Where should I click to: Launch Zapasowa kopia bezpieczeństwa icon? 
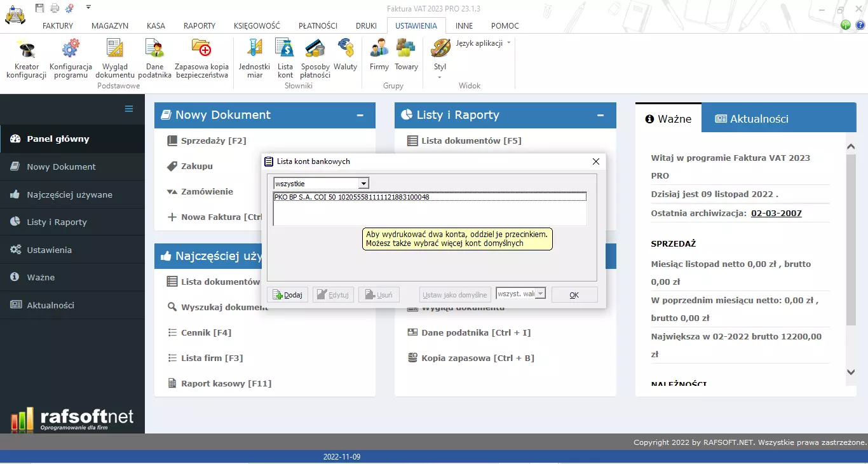(201, 50)
